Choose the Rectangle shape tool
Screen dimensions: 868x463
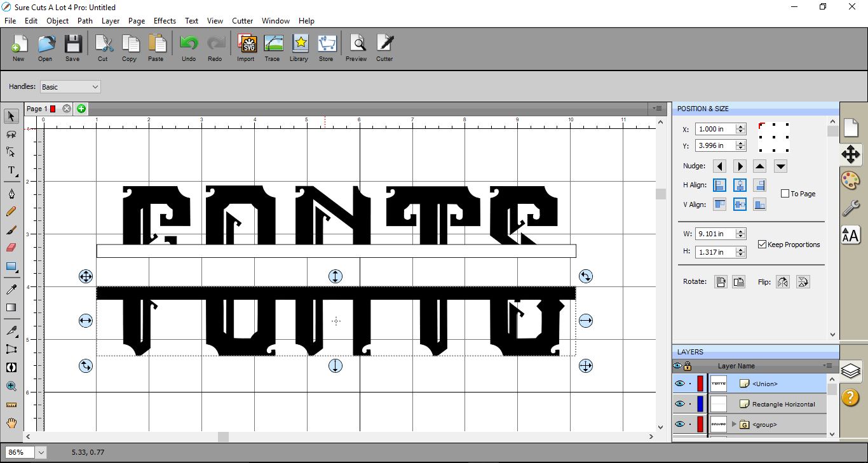11,266
